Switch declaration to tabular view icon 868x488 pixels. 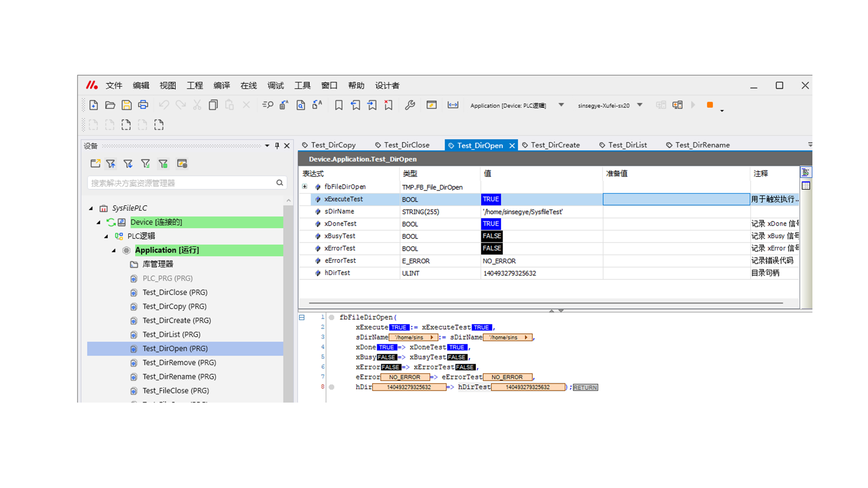pos(806,186)
